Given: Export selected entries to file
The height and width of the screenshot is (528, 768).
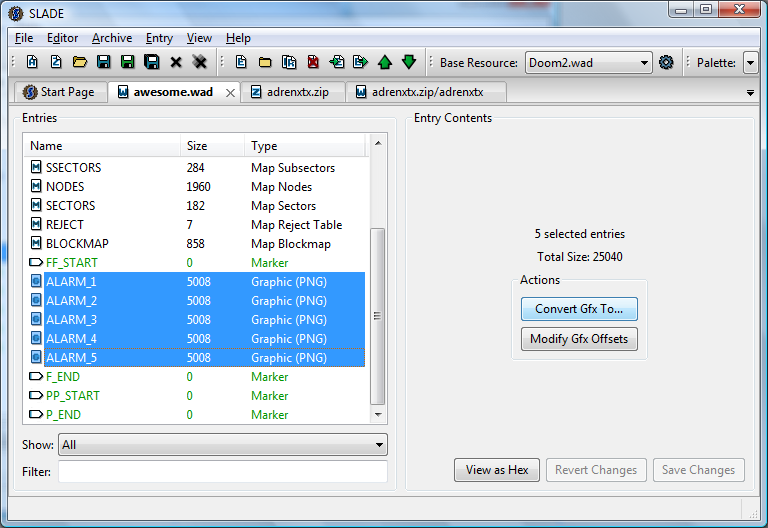Looking at the screenshot, I should coord(360,62).
